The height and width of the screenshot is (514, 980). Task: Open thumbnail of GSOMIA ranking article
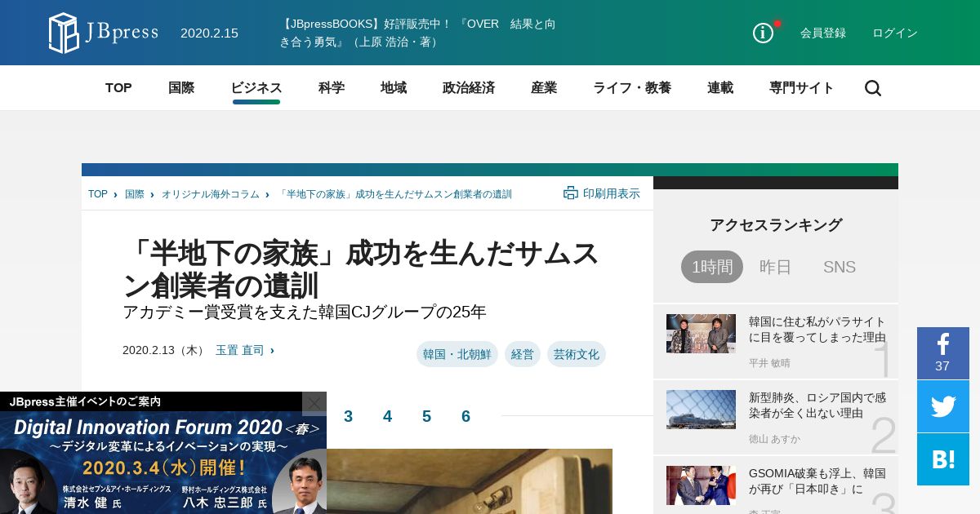pyautogui.click(x=701, y=485)
